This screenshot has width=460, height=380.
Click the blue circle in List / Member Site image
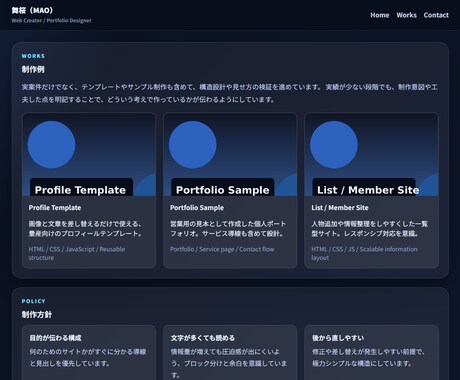(x=334, y=145)
